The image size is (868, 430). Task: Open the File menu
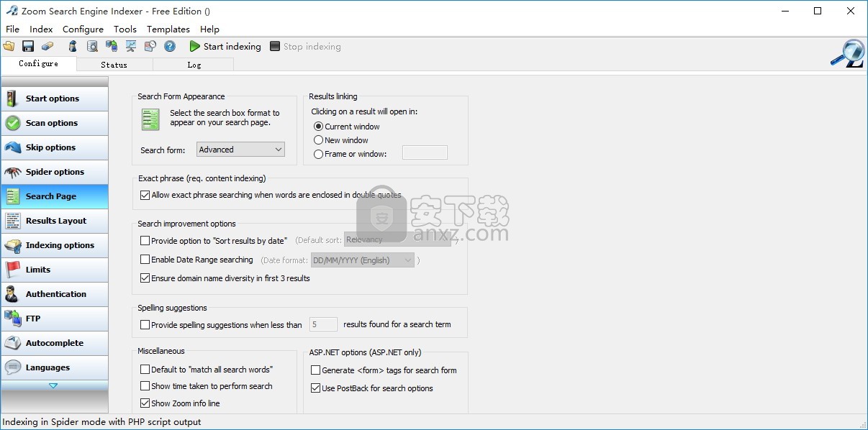pyautogui.click(x=12, y=29)
